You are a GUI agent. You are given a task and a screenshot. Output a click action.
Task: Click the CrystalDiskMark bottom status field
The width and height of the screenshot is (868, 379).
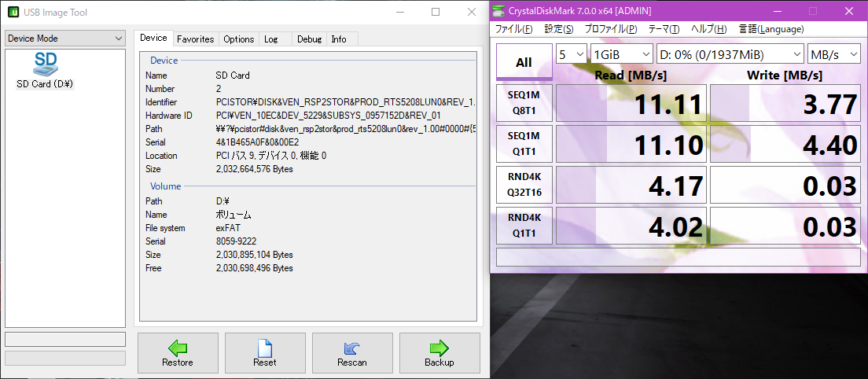679,257
